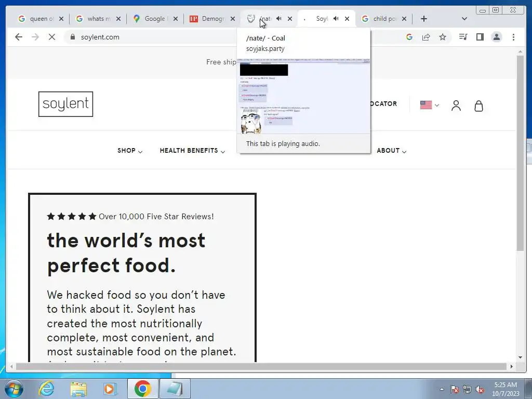Viewport: 532px width, 399px height.
Task: Expand the HEALTH BENEFITS menu
Action: [x=192, y=151]
